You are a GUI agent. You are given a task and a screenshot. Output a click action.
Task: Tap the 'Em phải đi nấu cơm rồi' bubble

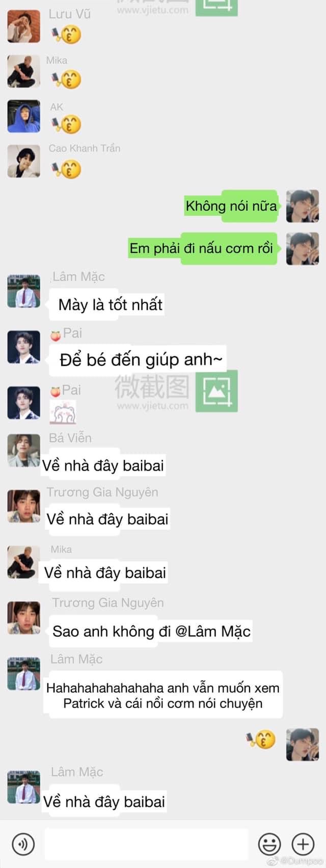[x=202, y=248]
